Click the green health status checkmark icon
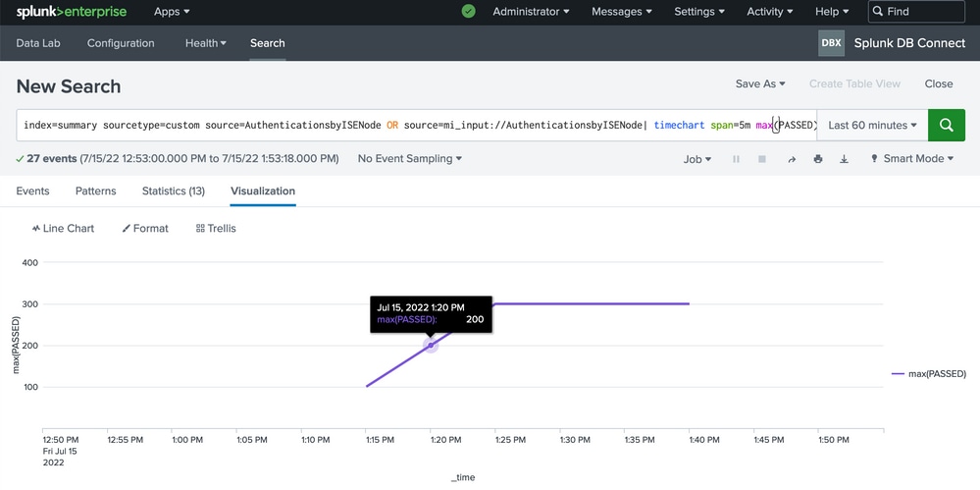980x490 pixels. tap(468, 11)
